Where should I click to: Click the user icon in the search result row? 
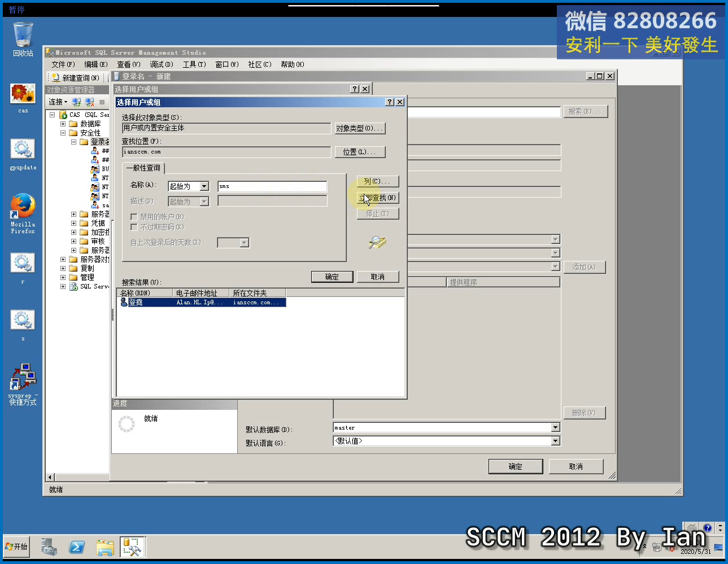point(124,303)
